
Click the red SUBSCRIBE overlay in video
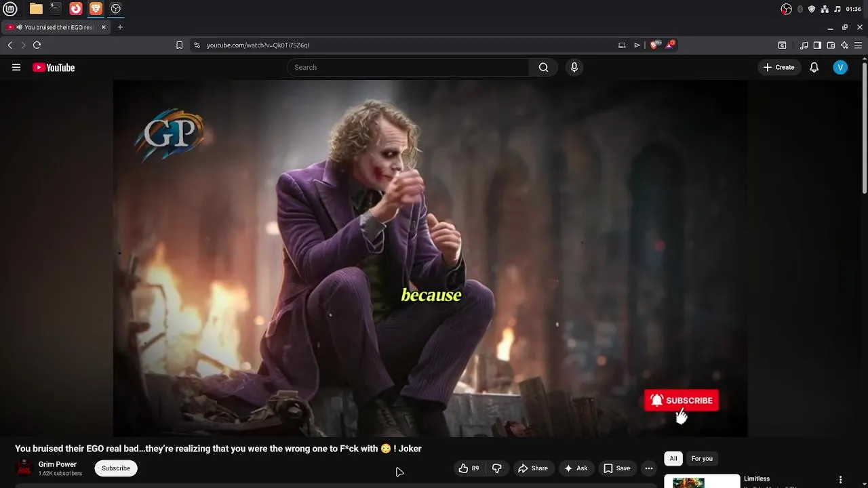tap(682, 401)
